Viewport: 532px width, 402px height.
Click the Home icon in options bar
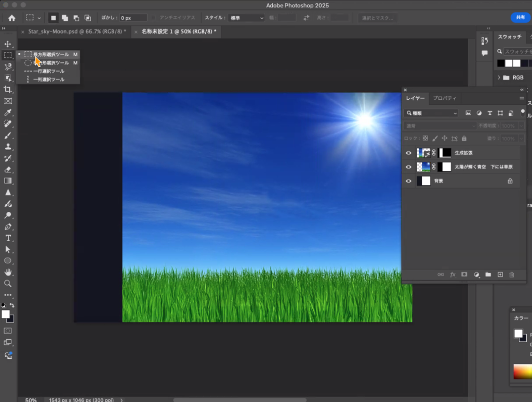tap(11, 18)
